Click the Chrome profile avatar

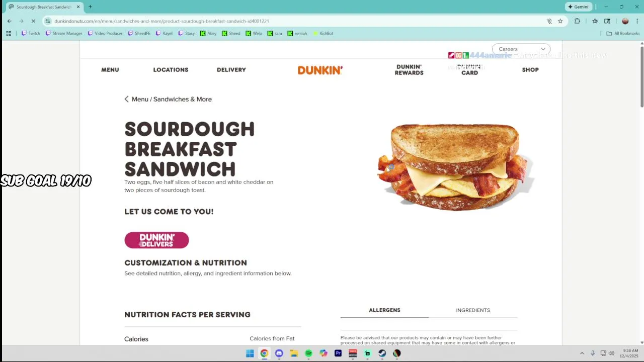(625, 21)
